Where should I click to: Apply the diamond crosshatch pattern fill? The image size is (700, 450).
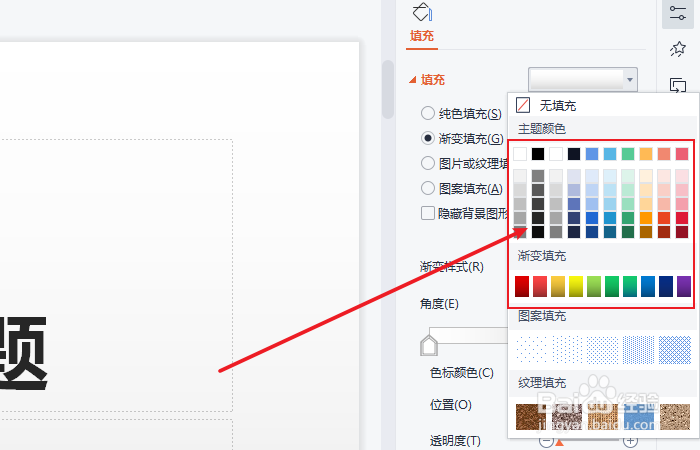tap(675, 350)
